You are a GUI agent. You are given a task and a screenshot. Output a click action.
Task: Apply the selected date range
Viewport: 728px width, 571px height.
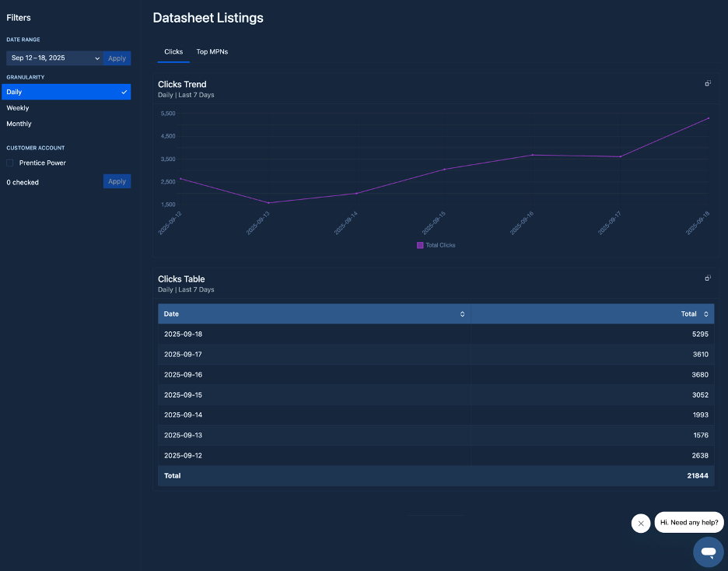pyautogui.click(x=117, y=58)
